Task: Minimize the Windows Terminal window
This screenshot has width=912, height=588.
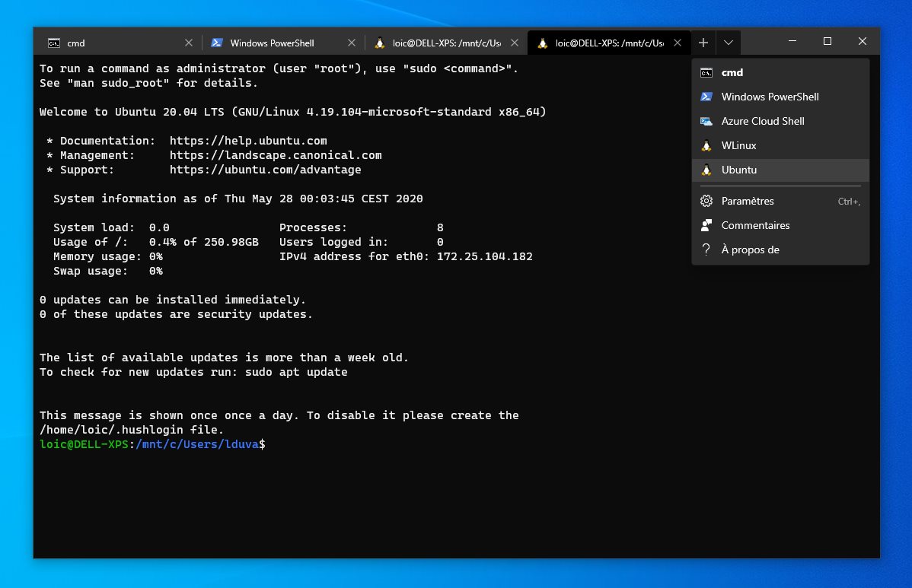Action: pos(792,41)
